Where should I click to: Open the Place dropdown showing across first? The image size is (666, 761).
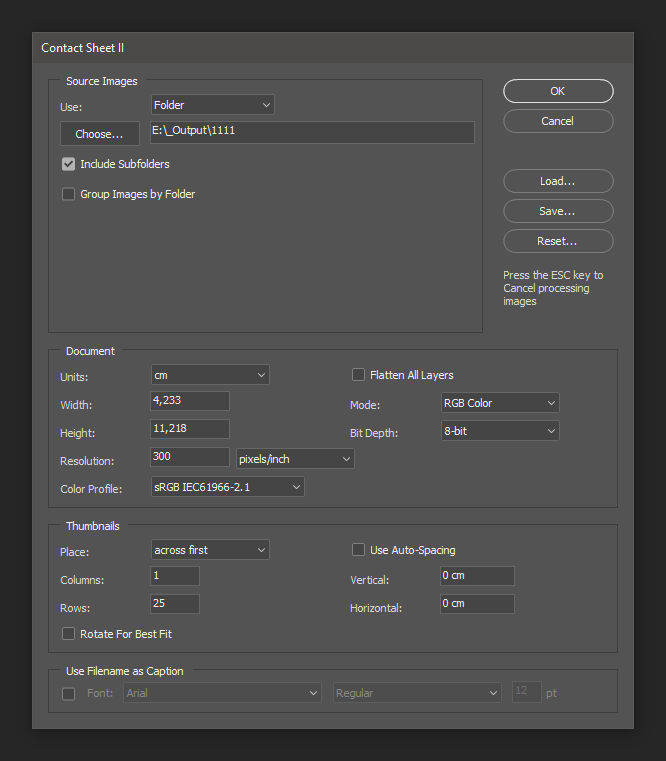pyautogui.click(x=210, y=550)
